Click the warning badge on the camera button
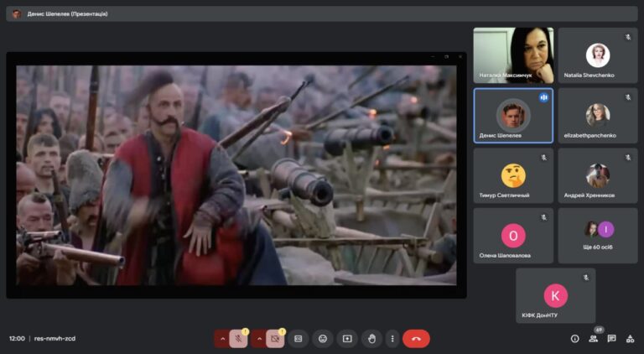Image resolution: width=644 pixels, height=354 pixels. 282,331
